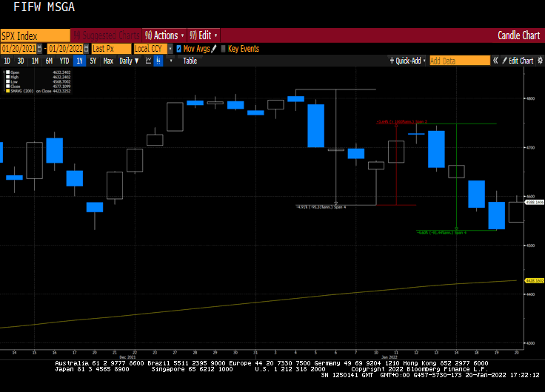Click the pencil icon beside Mov Avgs
545x392 pixels.
214,49
